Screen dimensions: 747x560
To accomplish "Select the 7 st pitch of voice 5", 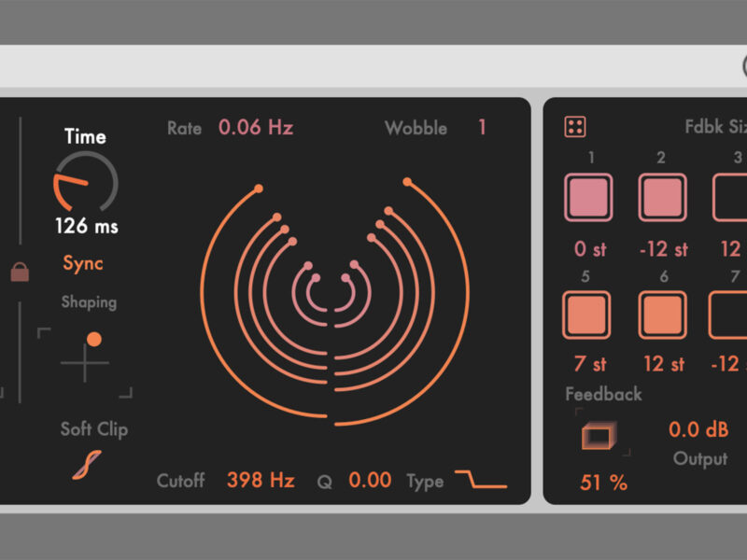I will pyautogui.click(x=590, y=364).
